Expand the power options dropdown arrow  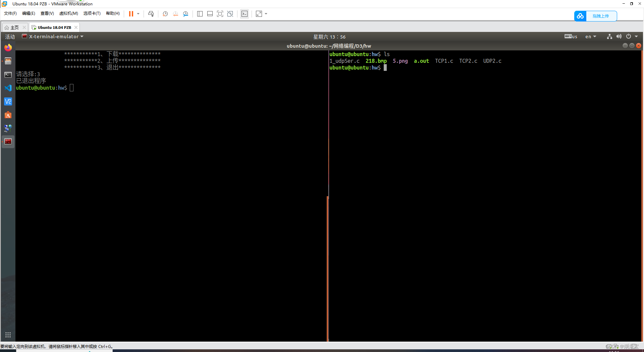pyautogui.click(x=138, y=14)
